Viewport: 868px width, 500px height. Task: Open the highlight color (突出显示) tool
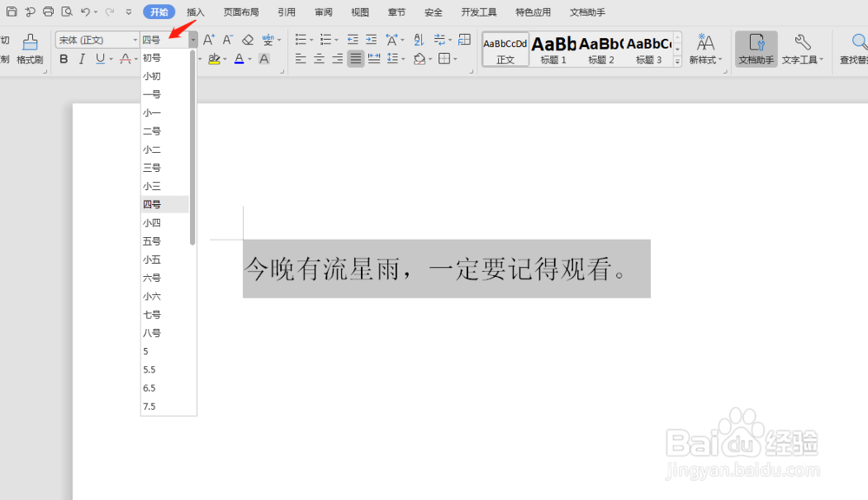(215, 57)
